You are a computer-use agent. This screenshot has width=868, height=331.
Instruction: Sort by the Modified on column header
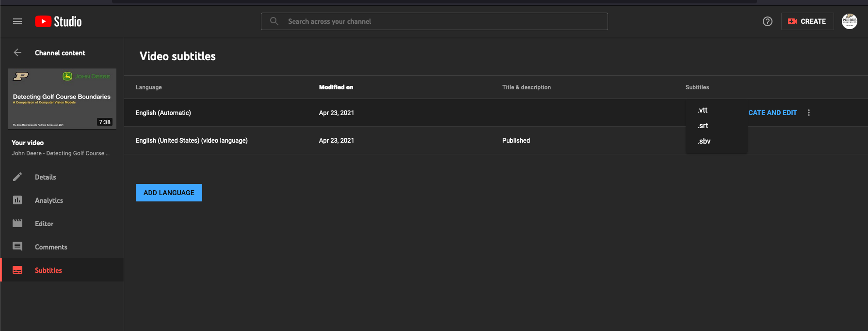coord(336,87)
